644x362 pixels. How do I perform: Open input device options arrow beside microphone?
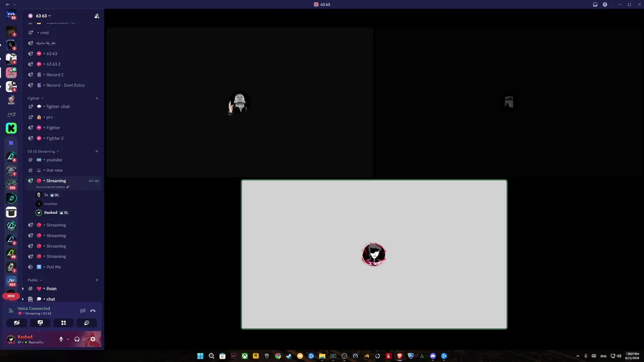click(68, 339)
